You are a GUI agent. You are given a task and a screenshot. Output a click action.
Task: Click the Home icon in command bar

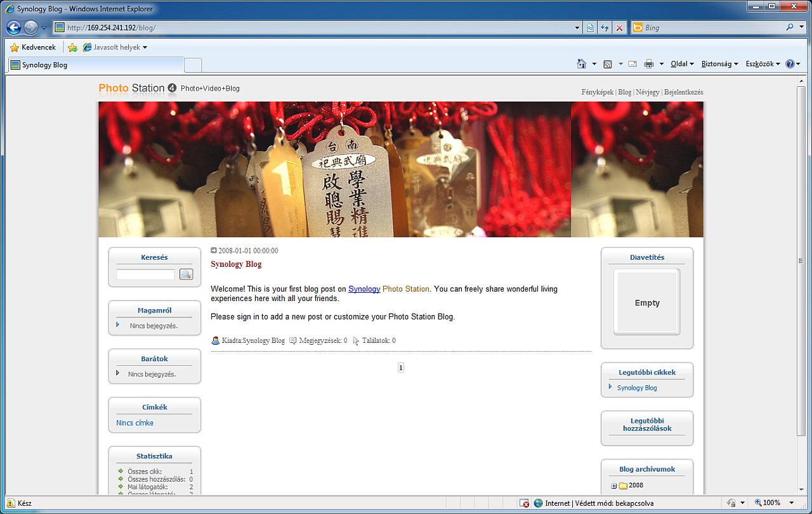point(581,64)
